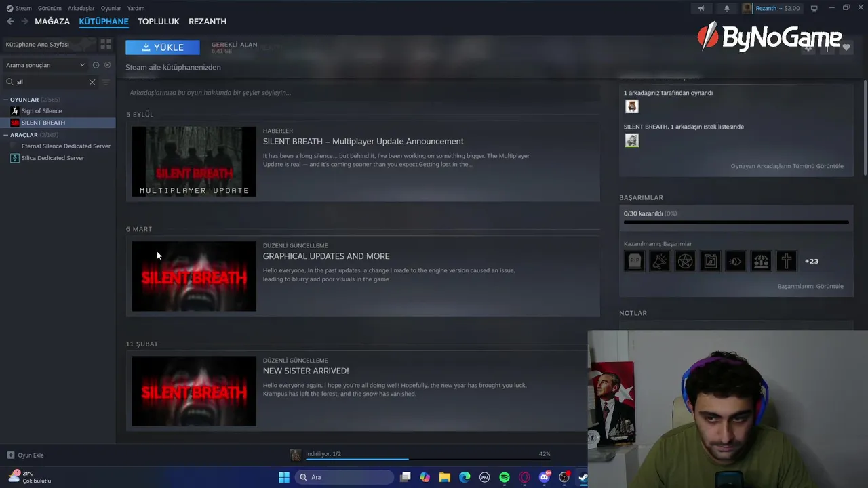Open the notifications bell
This screenshot has height=488, width=868.
tap(727, 8)
